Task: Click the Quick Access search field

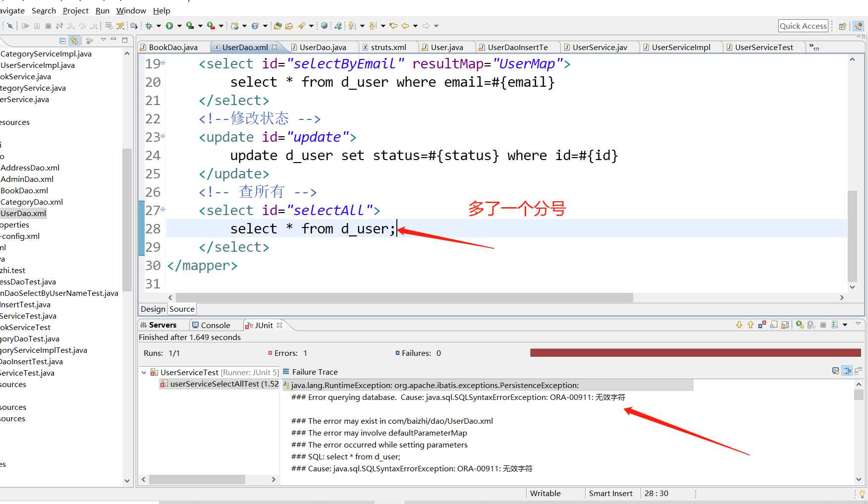Action: 803,26
